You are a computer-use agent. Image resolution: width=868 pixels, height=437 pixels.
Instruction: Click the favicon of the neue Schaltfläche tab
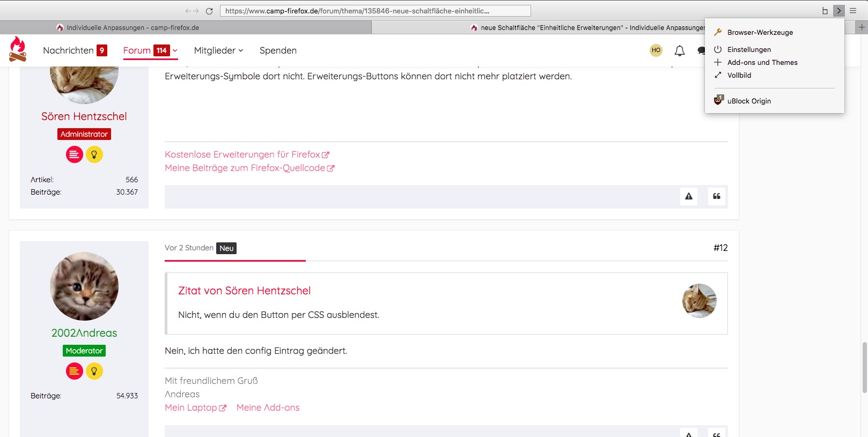tap(474, 27)
